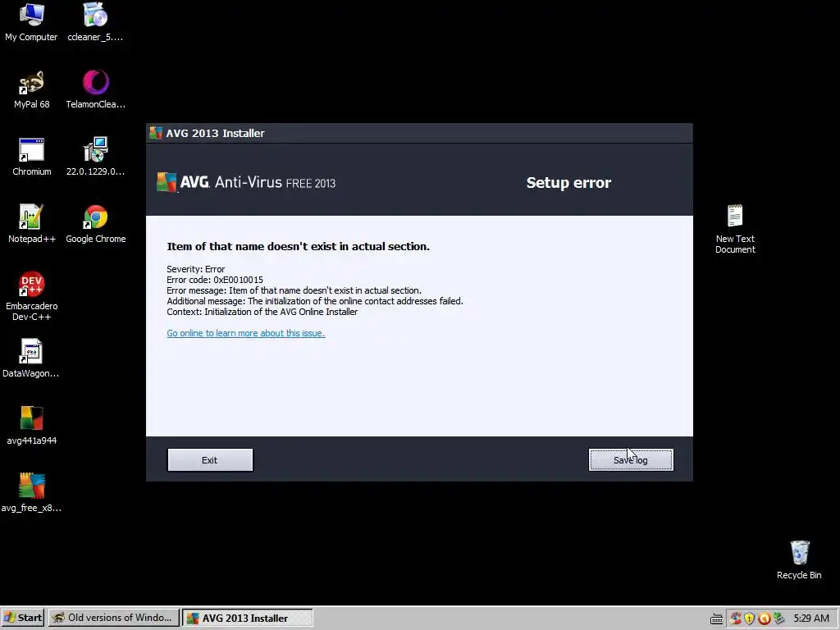Click the on-screen keyboard icon in taskbar
Image resolution: width=840 pixels, height=630 pixels.
click(716, 619)
